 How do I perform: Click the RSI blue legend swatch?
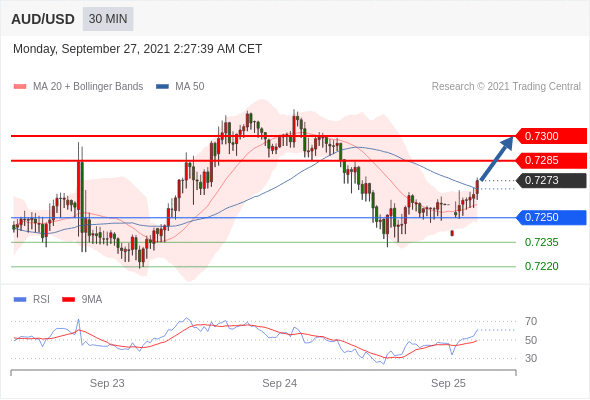20,300
